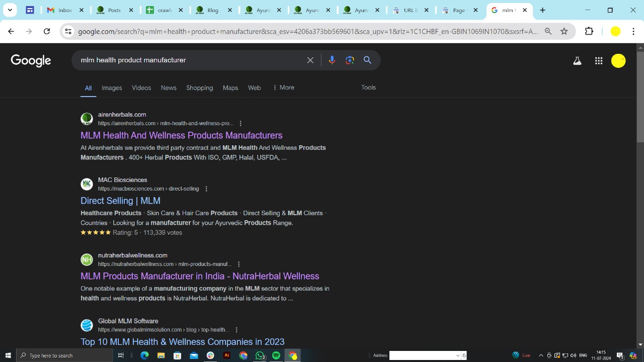Switch to the Shopping tab

click(200, 87)
